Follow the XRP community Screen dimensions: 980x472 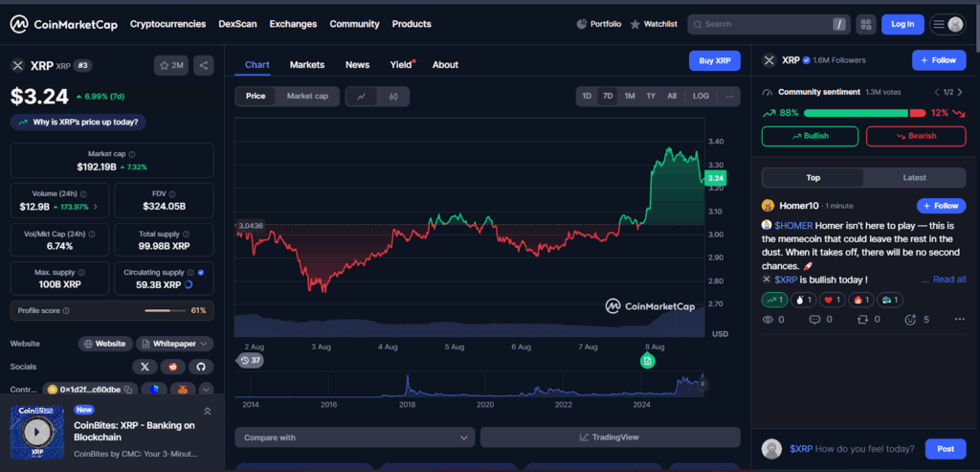pyautogui.click(x=939, y=60)
